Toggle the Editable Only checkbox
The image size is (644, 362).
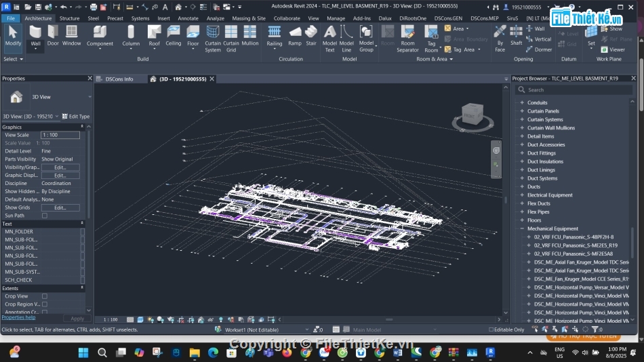point(491,329)
